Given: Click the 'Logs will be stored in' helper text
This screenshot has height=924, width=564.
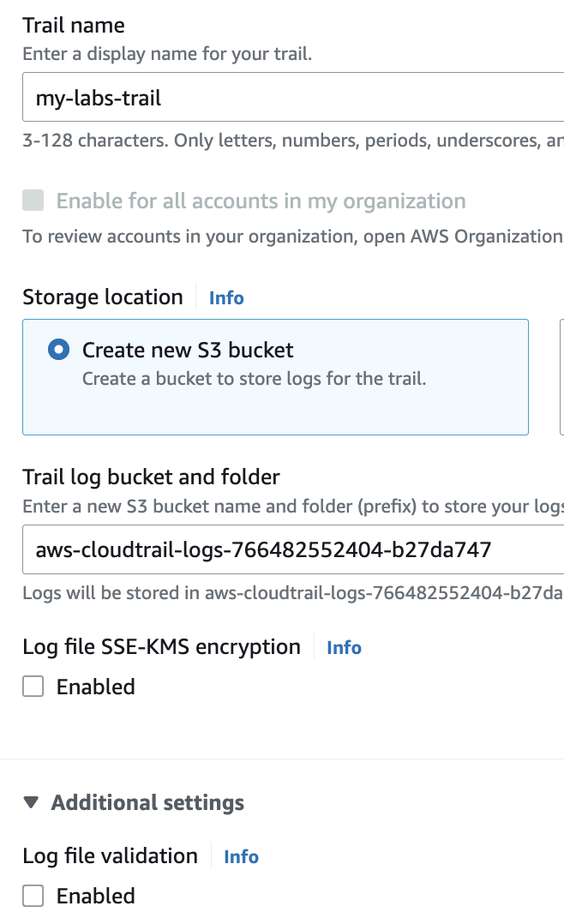Looking at the screenshot, I should point(291,593).
